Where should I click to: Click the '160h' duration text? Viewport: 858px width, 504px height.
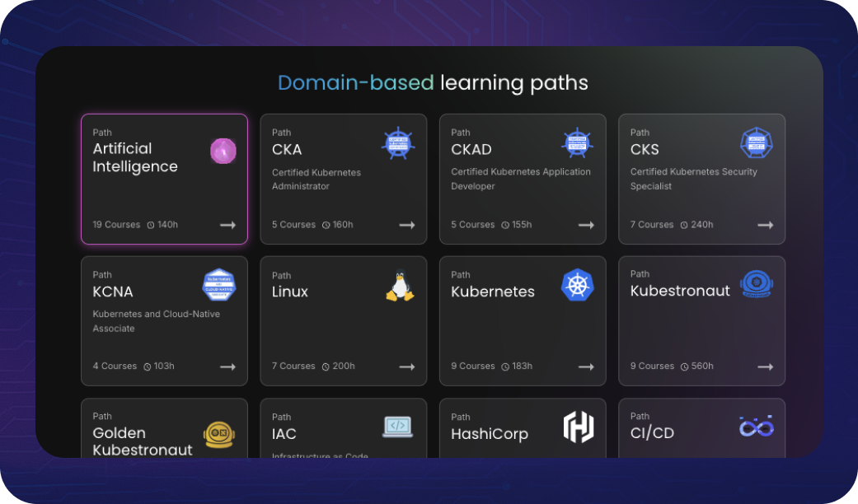tap(343, 225)
